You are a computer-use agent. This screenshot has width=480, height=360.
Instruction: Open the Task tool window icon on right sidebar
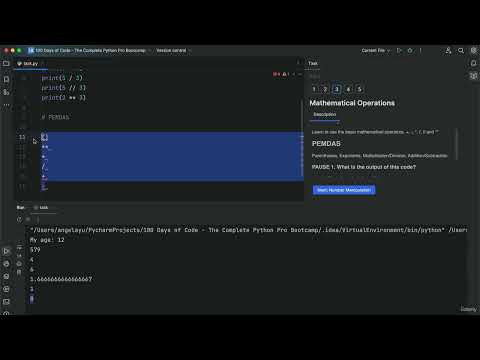click(x=474, y=76)
